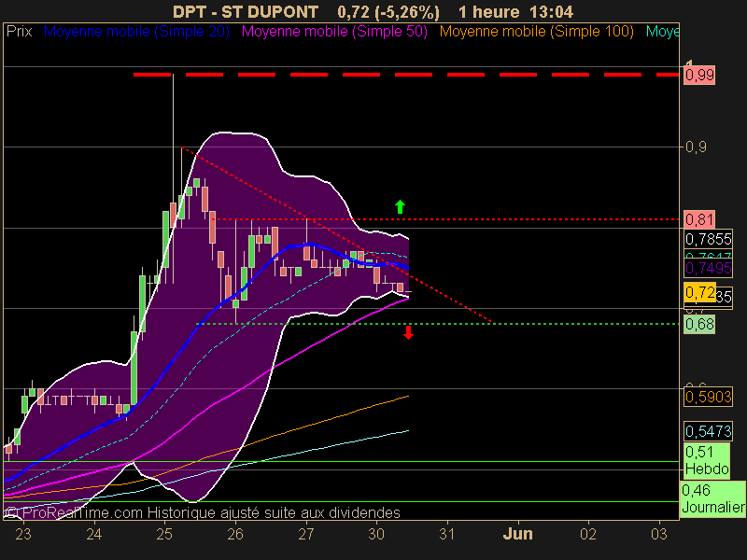Image resolution: width=747 pixels, height=560 pixels.
Task: Click the Jun month label on the time axis
Action: pyautogui.click(x=518, y=534)
